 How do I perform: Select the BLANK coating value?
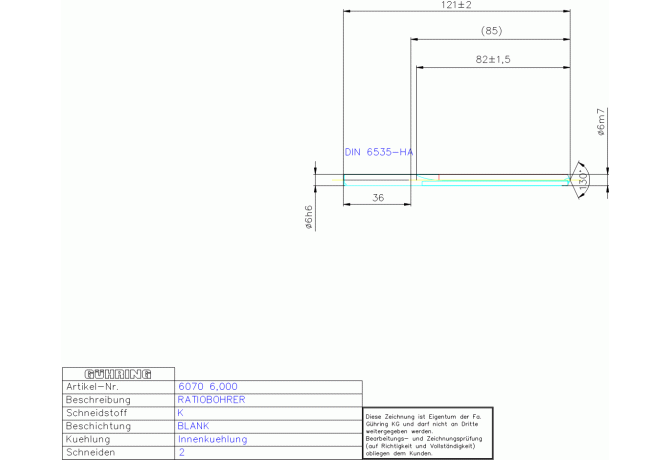(193, 425)
